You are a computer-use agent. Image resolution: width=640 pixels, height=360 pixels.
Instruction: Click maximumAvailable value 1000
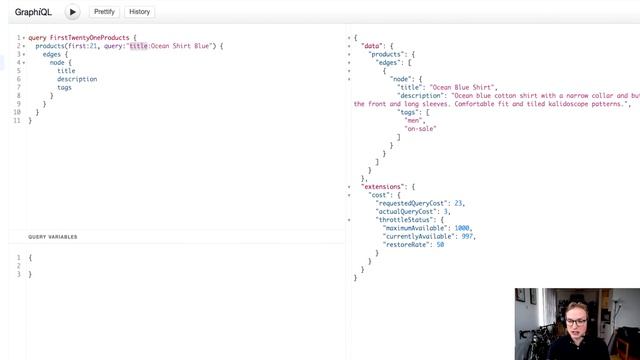click(462, 228)
